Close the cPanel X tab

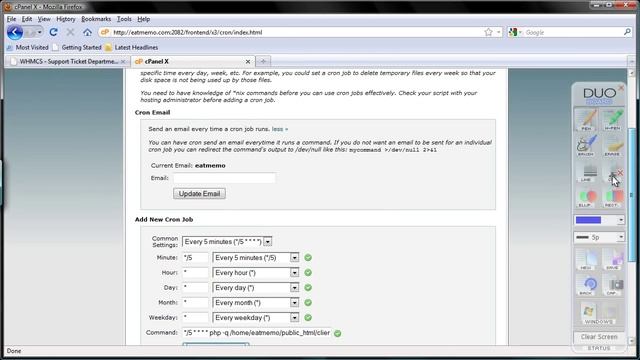pyautogui.click(x=248, y=62)
